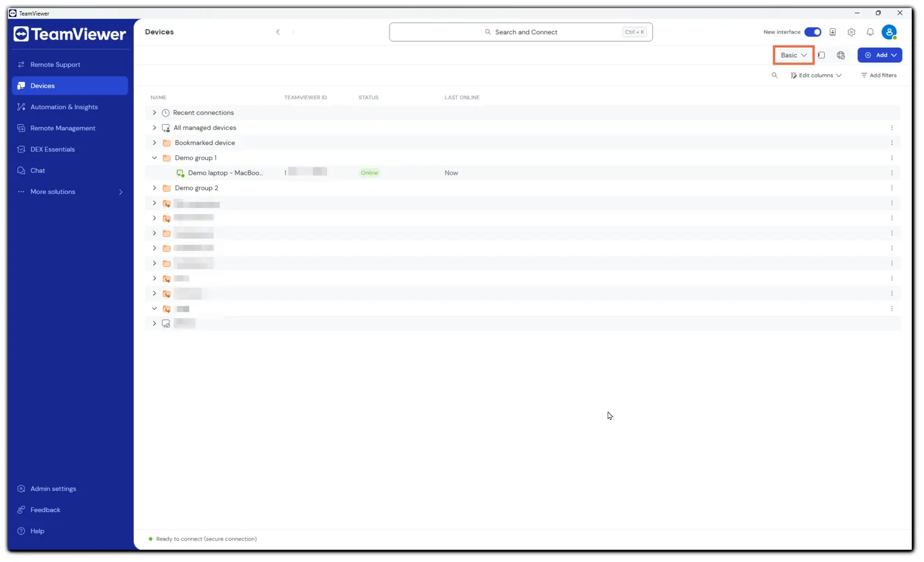Open the notifications bell
This screenshot has width=924, height=562.
pyautogui.click(x=870, y=32)
